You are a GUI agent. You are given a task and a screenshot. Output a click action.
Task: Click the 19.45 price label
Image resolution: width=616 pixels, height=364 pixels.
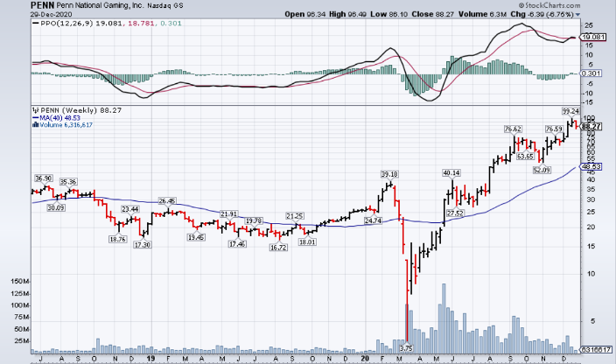tap(196, 237)
